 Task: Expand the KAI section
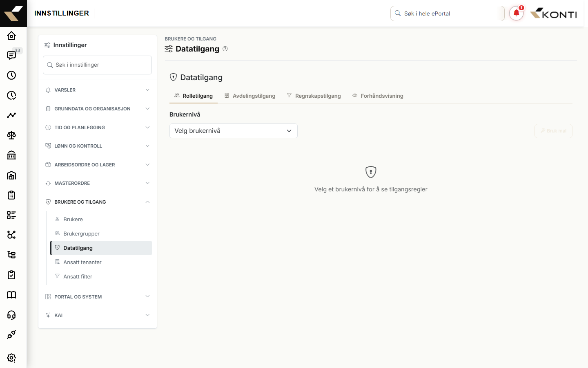(x=98, y=315)
